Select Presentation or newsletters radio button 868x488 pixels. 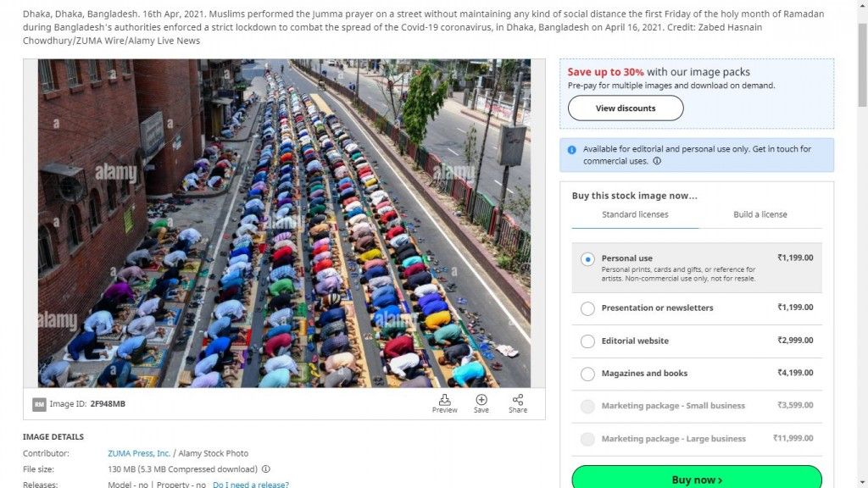point(588,308)
